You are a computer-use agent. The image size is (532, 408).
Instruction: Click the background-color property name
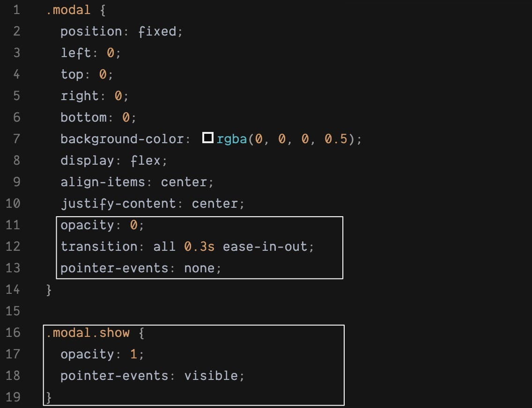click(122, 139)
